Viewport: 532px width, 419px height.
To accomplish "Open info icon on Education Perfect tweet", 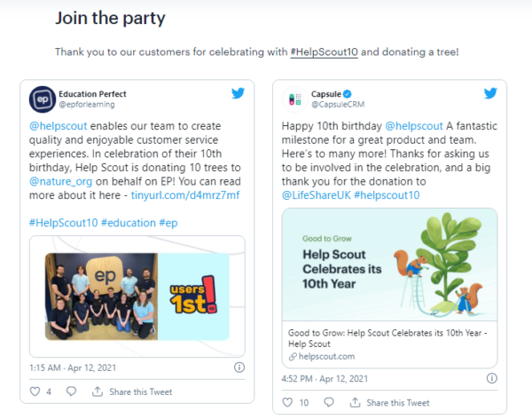I will (x=239, y=368).
